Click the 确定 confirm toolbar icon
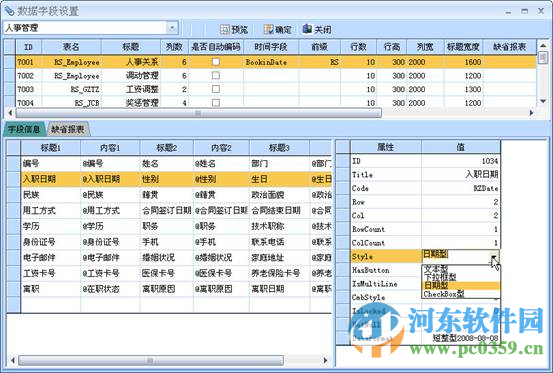This screenshot has height=373, width=553. (269, 29)
